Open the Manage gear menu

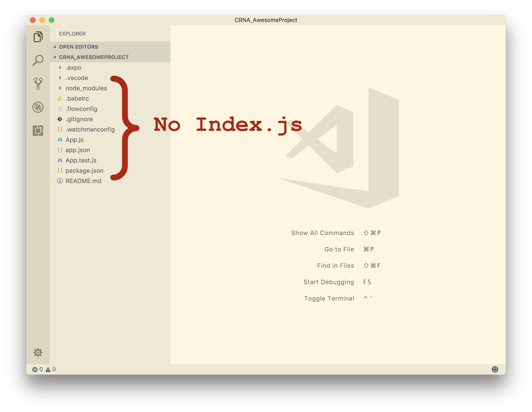38,352
